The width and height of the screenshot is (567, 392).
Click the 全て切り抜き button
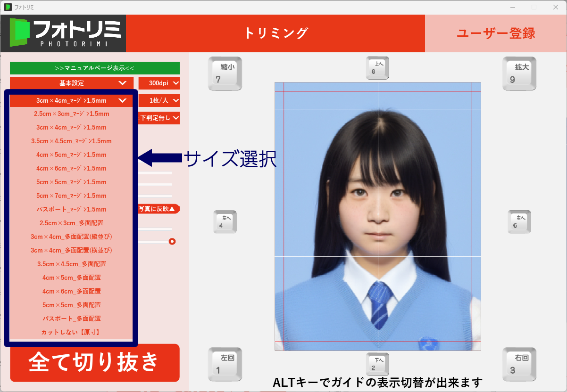pos(94,362)
